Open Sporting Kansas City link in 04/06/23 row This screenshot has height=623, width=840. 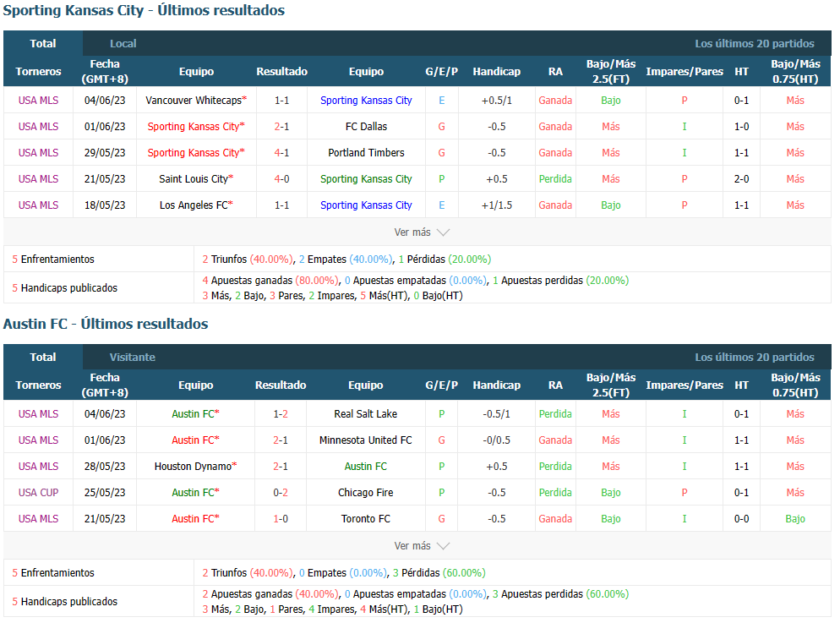[366, 101]
